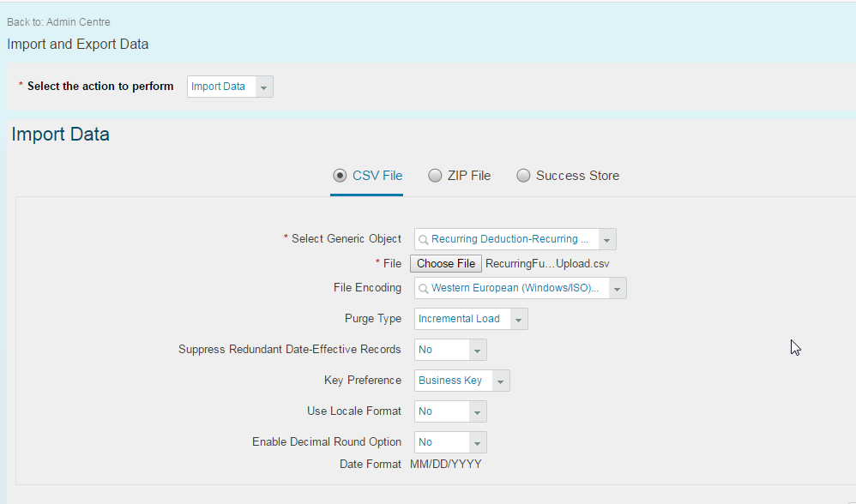Screen dimensions: 856x504
Task: Open Suppress Redundant Date-Effective Records dropdown arrow
Action: 477,351
